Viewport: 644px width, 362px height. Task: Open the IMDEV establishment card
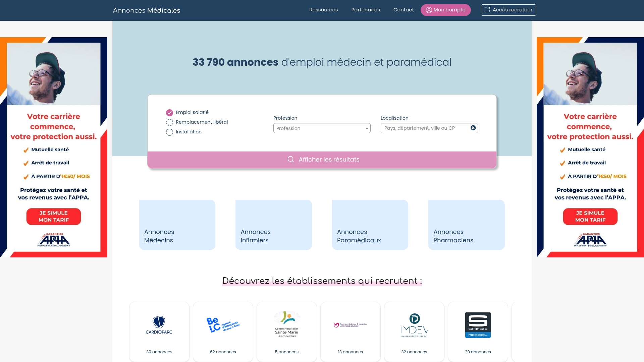[414, 332]
